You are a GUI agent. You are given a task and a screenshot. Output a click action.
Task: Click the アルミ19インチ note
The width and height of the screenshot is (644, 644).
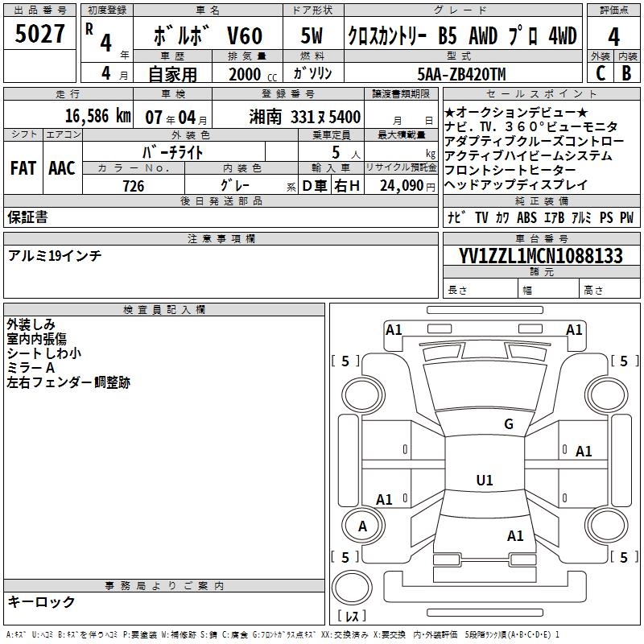pyautogui.click(x=55, y=256)
